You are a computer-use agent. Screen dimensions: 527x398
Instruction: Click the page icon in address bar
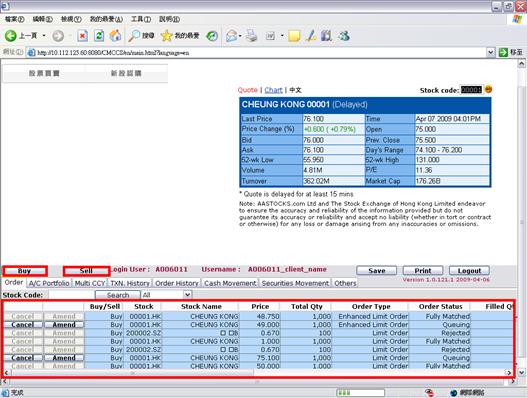click(x=31, y=52)
